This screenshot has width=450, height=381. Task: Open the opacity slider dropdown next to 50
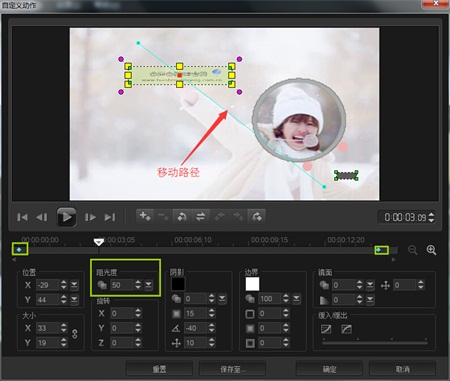coord(148,285)
